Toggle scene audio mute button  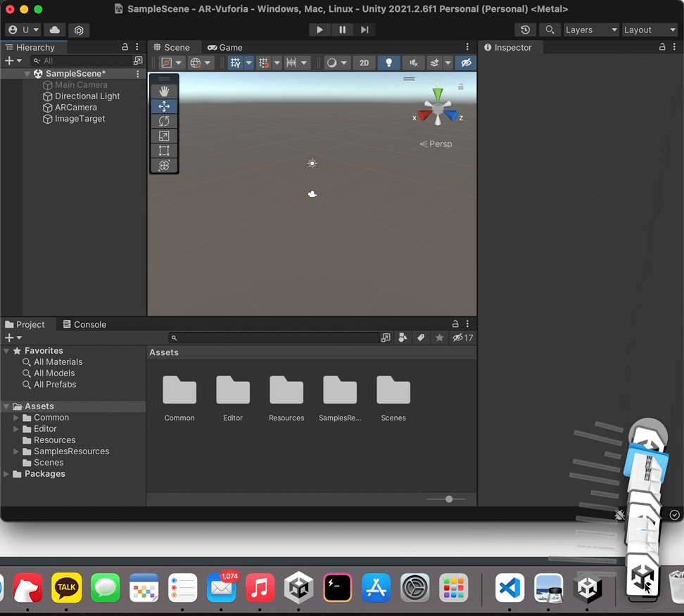(x=414, y=63)
